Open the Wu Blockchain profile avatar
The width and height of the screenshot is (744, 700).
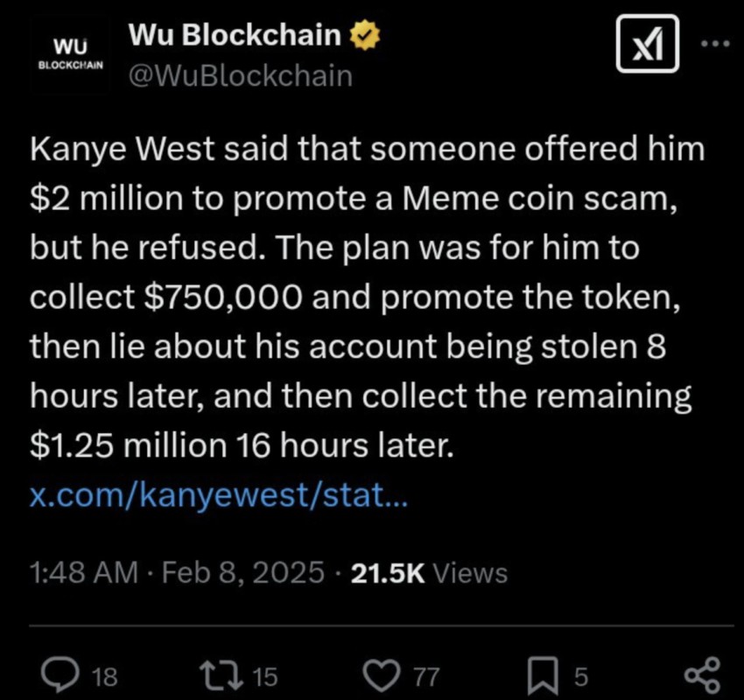coord(70,54)
